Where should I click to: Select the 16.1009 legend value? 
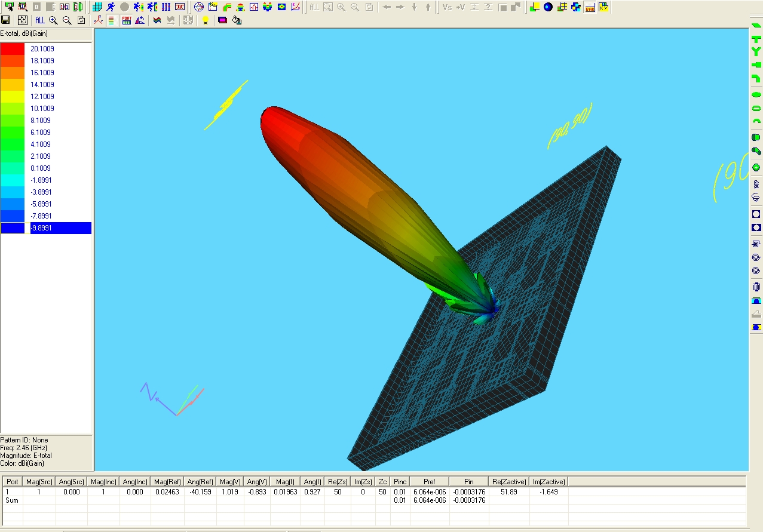pyautogui.click(x=42, y=73)
